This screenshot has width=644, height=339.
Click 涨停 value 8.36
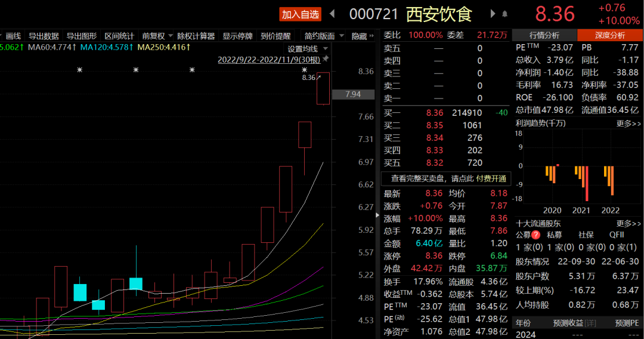pos(434,256)
